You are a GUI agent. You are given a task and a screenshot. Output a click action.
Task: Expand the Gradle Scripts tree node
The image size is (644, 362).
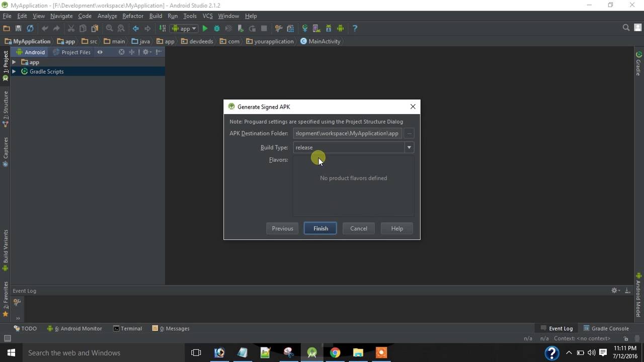click(x=14, y=71)
